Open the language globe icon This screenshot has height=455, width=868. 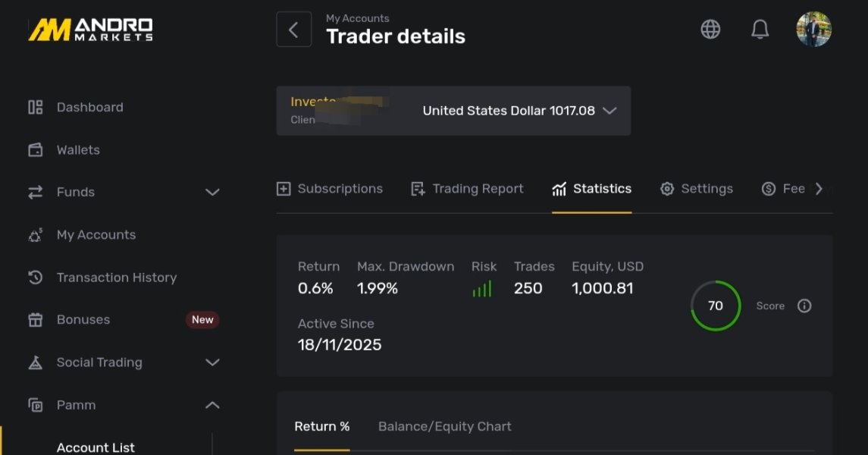pos(710,30)
